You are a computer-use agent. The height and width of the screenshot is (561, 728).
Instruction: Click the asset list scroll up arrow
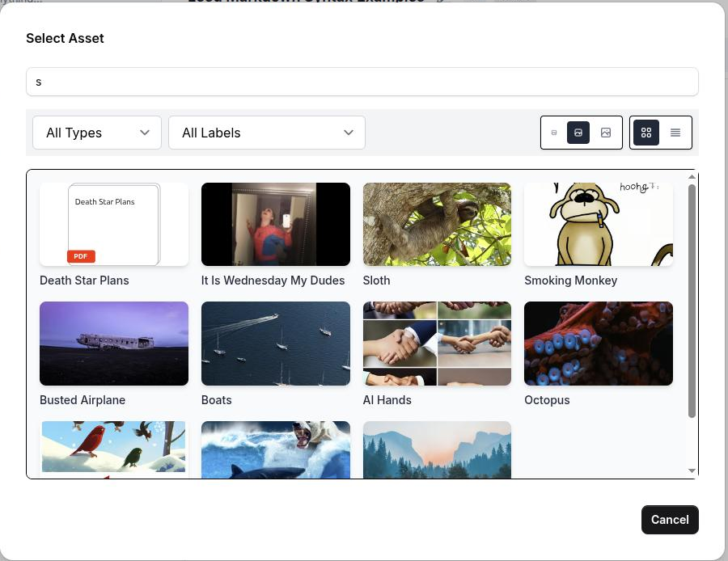click(x=692, y=177)
